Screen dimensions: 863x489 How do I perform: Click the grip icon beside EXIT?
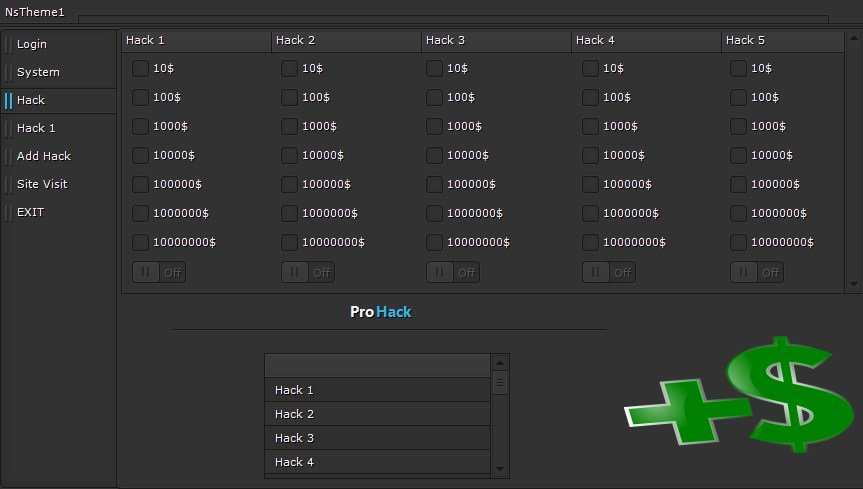[8, 212]
